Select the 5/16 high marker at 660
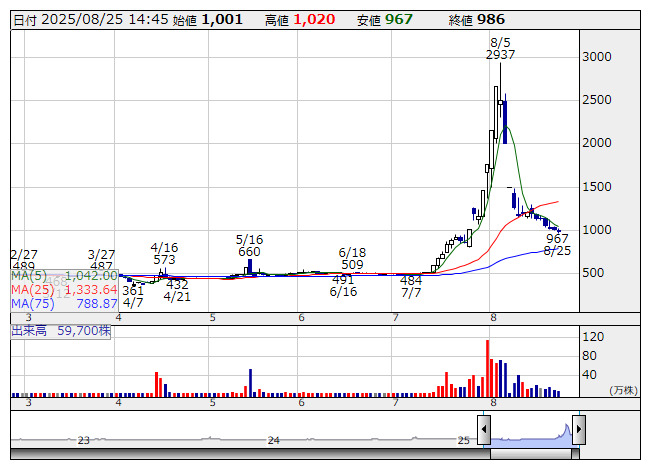Viewport: 653px width, 470px height. tap(249, 246)
